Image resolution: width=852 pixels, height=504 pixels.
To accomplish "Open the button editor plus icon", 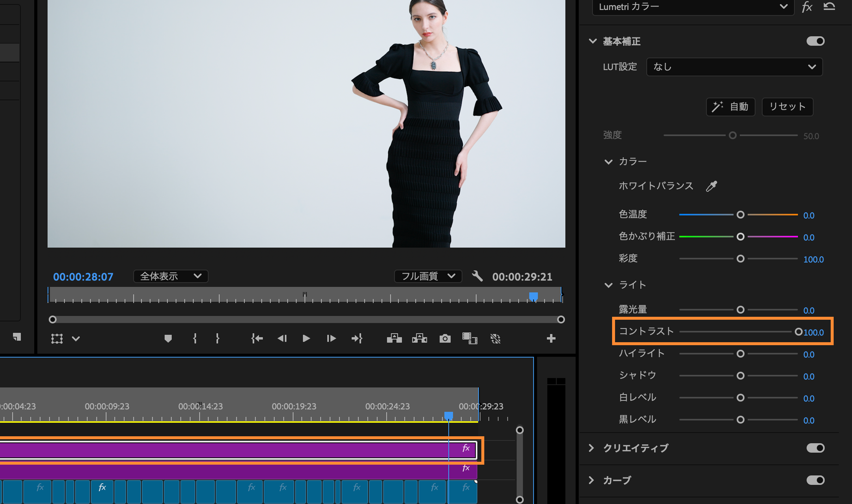I will coord(551,338).
